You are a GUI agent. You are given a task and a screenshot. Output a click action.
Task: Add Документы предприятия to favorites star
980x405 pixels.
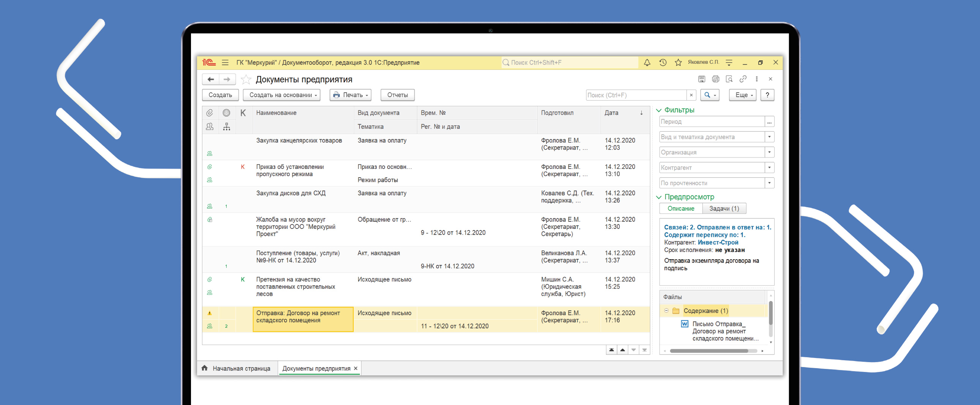tap(246, 79)
